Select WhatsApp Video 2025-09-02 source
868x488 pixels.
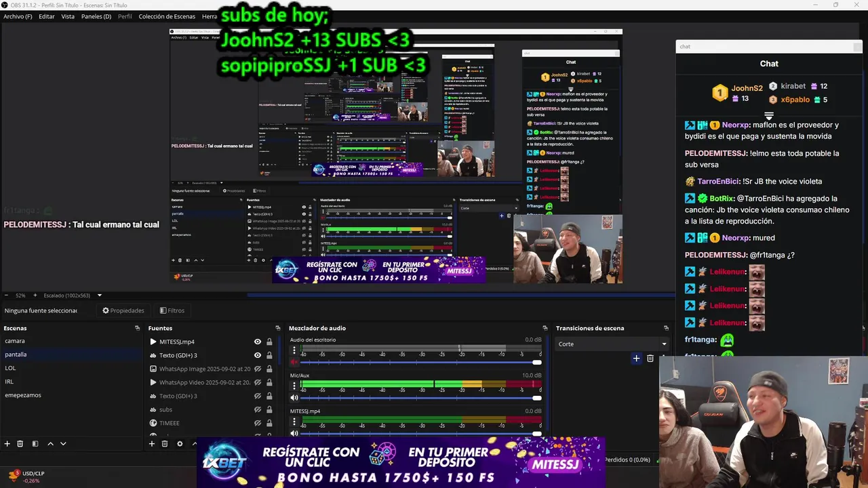(x=212, y=382)
